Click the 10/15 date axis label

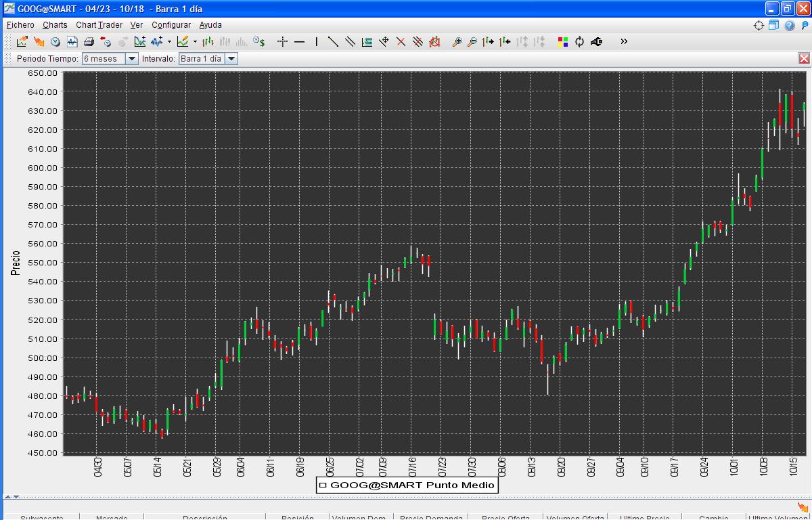[x=794, y=467]
